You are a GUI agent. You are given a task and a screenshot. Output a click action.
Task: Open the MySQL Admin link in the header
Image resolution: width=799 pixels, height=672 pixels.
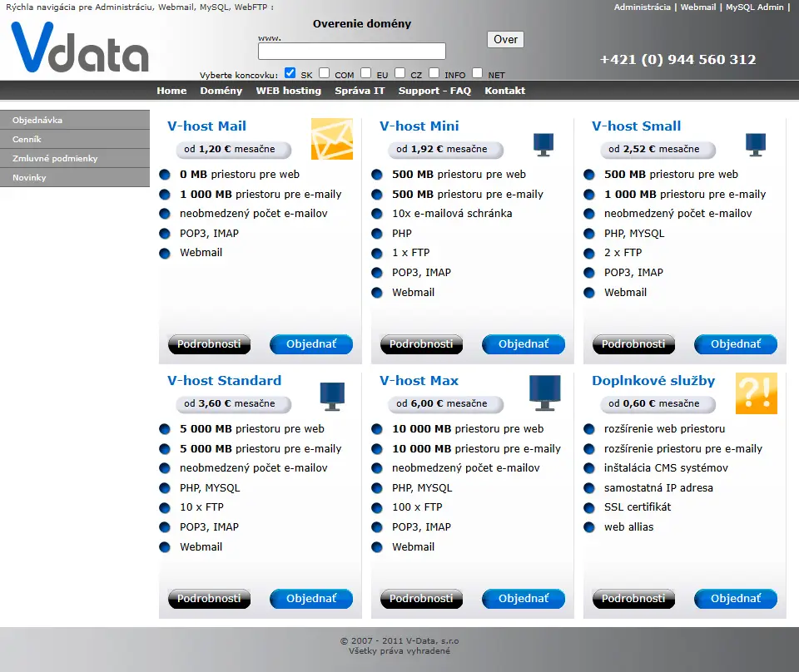755,7
